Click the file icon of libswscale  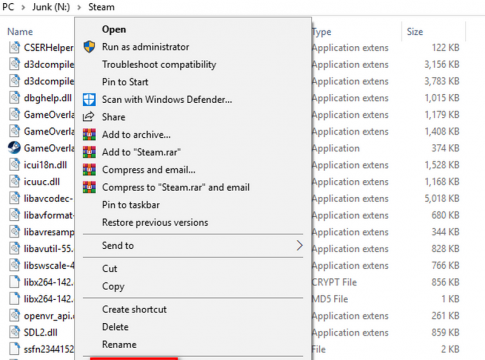point(14,265)
